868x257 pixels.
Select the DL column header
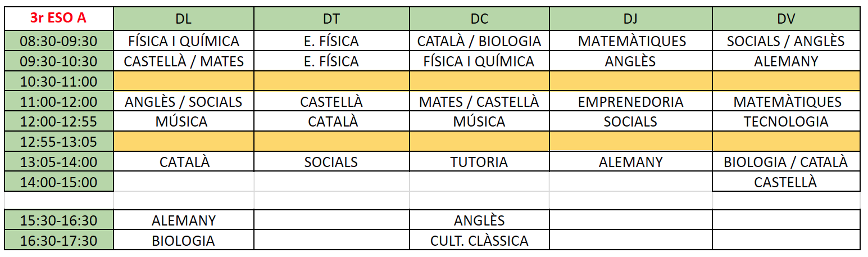[183, 18]
